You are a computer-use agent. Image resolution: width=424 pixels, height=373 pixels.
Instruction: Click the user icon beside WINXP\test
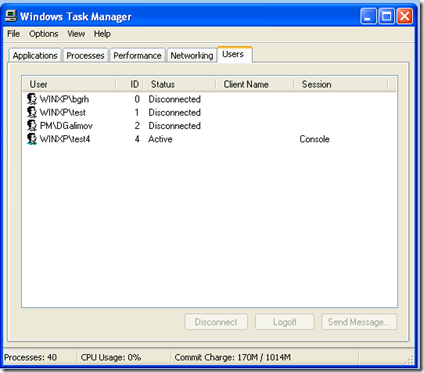click(x=32, y=112)
